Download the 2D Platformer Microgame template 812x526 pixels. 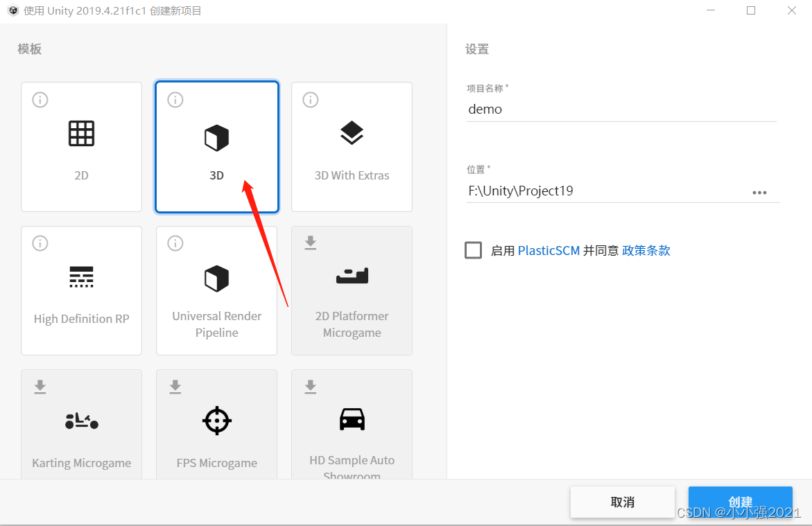310,243
